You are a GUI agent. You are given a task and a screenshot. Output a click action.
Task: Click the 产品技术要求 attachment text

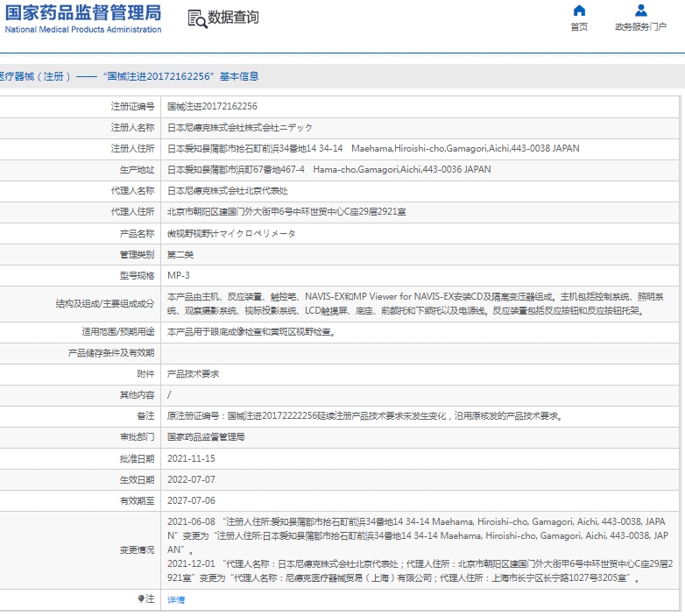click(x=193, y=374)
